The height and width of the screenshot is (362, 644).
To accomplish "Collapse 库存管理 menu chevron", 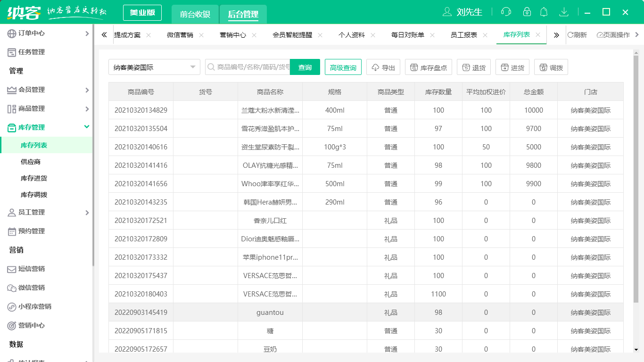I will [87, 127].
